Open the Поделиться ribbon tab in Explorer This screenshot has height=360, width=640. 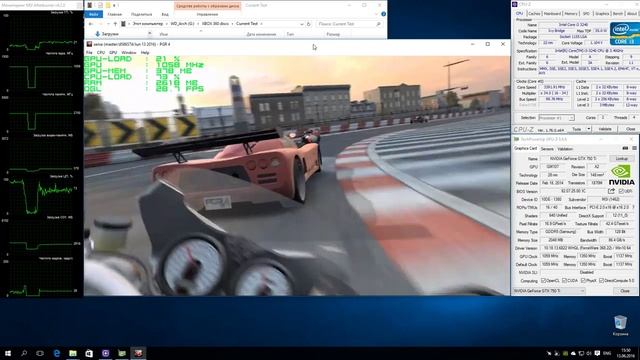[x=142, y=14]
